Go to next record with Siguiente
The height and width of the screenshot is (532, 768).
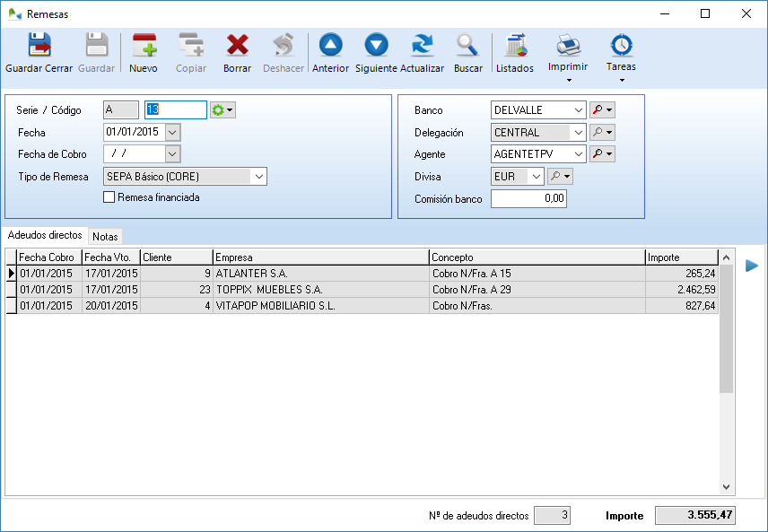(376, 46)
